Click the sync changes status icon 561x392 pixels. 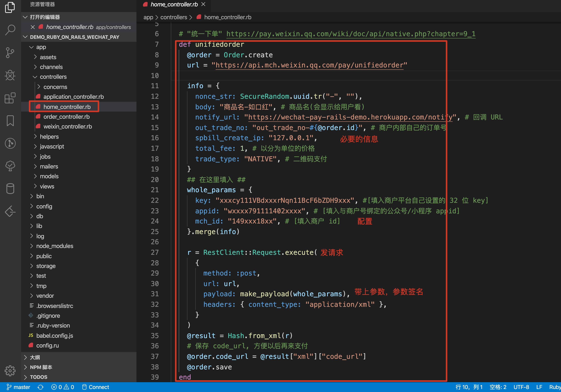[x=41, y=387]
